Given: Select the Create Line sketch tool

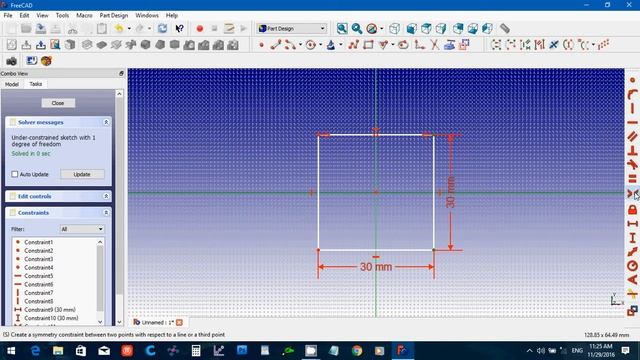Looking at the screenshot, I should pos(276,45).
